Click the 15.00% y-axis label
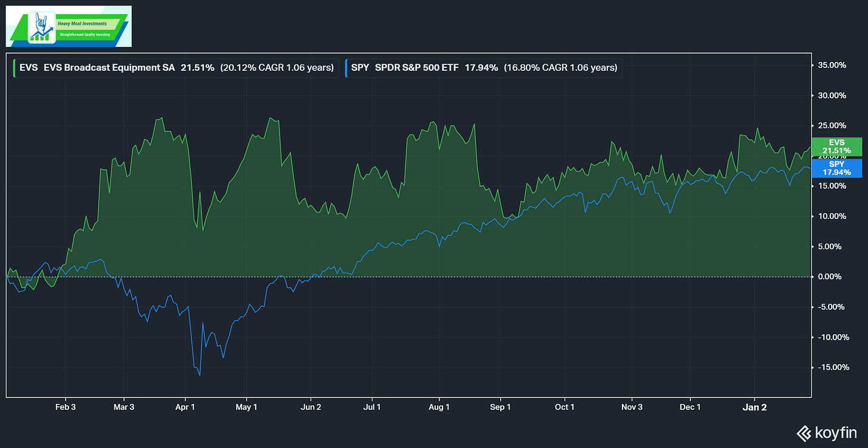868x448 pixels. (x=833, y=186)
